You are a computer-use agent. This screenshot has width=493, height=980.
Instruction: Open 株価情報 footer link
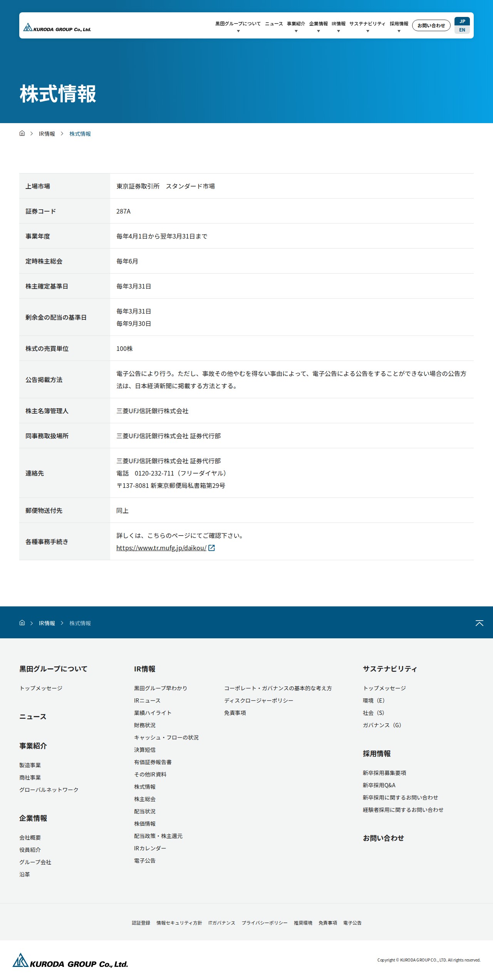click(145, 824)
